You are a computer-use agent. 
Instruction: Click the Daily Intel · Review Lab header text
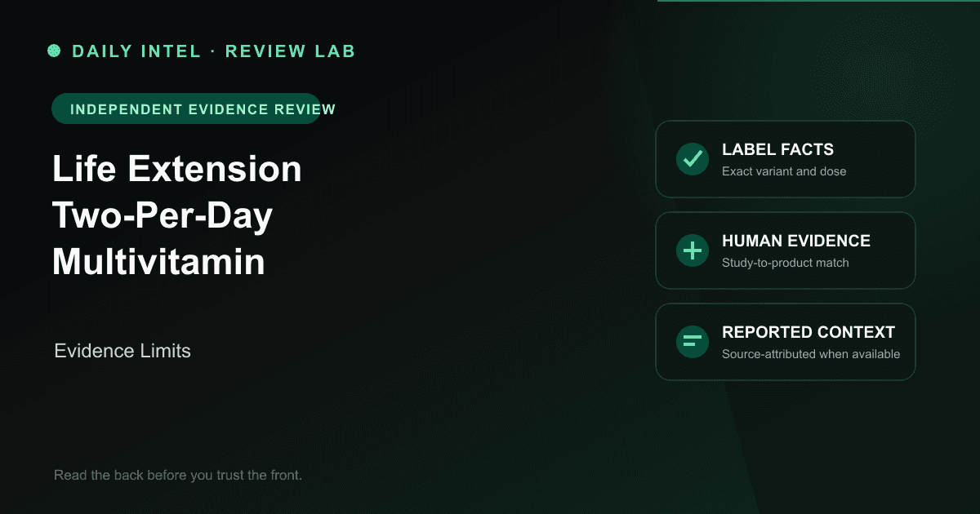214,51
